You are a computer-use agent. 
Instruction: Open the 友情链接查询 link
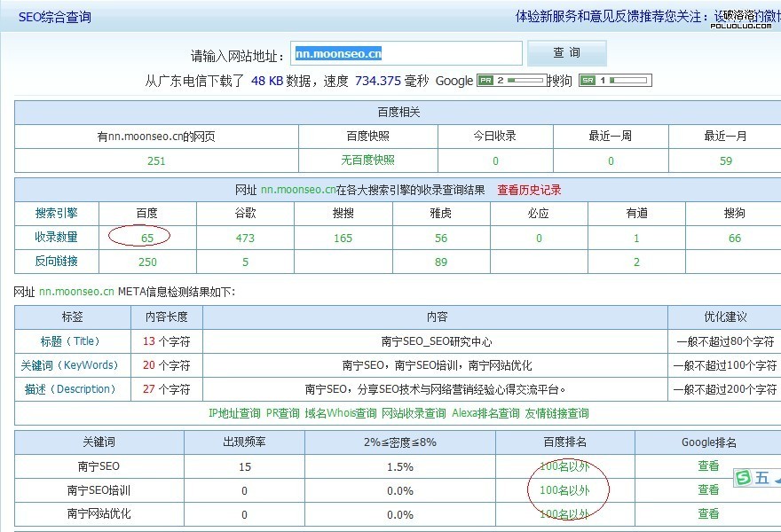click(x=556, y=413)
